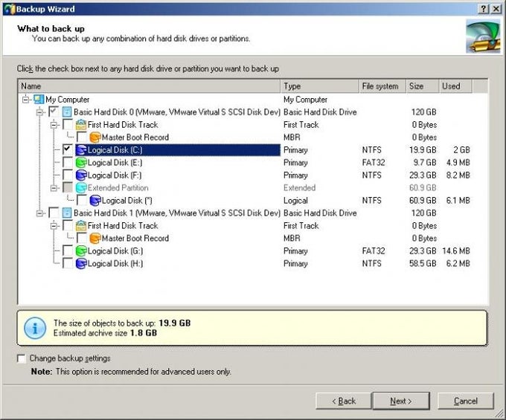
Task: Sort by the Used column header
Action: (455, 86)
